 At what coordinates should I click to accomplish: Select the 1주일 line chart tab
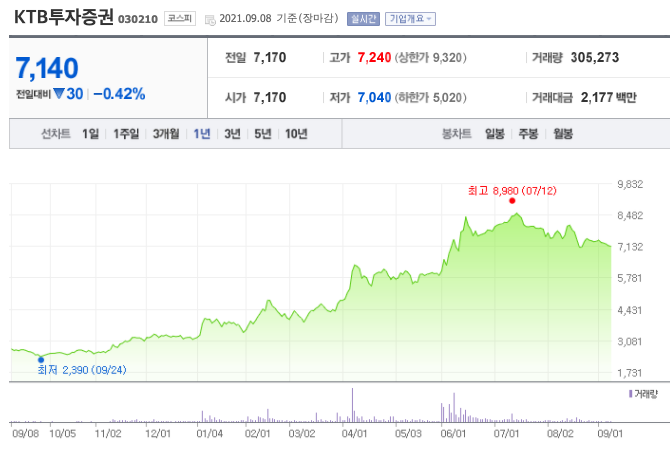(x=126, y=134)
